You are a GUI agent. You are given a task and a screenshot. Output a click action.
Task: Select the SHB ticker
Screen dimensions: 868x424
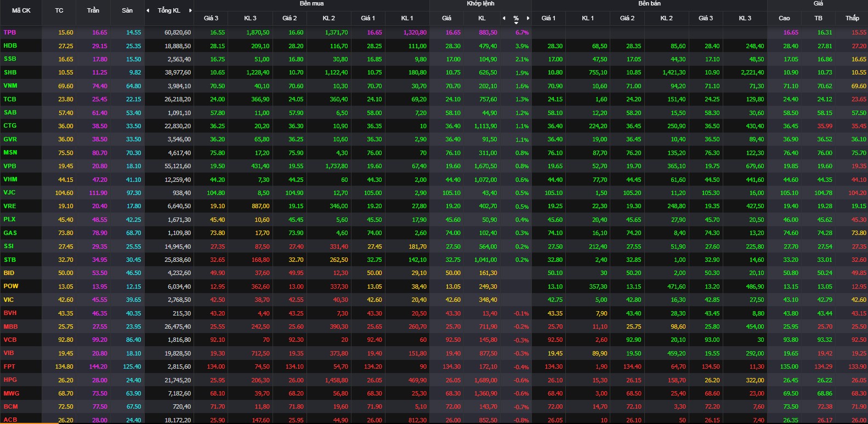(x=10, y=72)
